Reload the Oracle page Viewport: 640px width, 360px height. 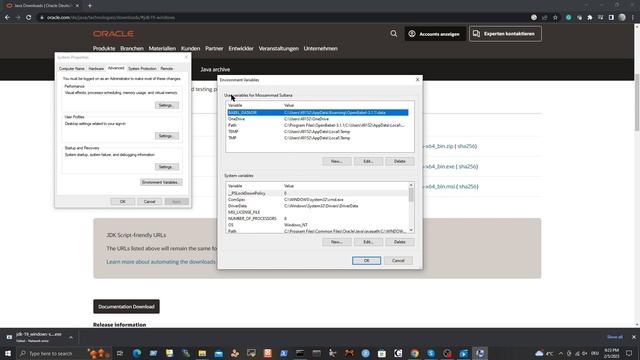29,18
